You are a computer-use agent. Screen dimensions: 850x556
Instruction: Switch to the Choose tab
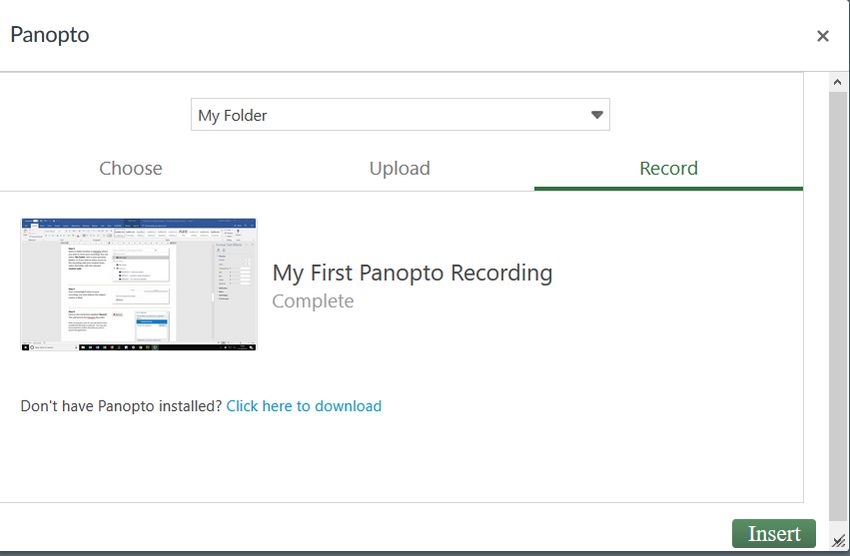coord(131,169)
